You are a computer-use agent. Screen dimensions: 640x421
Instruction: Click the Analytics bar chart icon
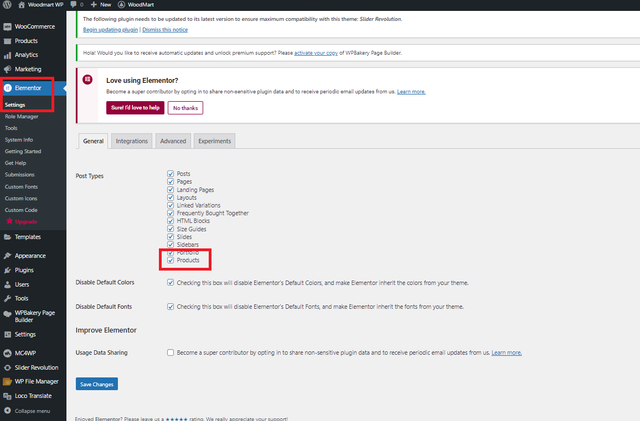click(x=7, y=55)
